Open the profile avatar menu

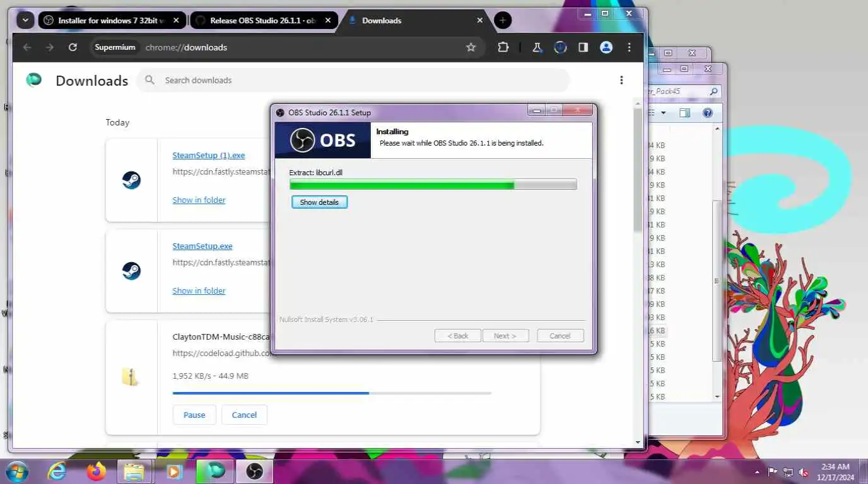[606, 47]
